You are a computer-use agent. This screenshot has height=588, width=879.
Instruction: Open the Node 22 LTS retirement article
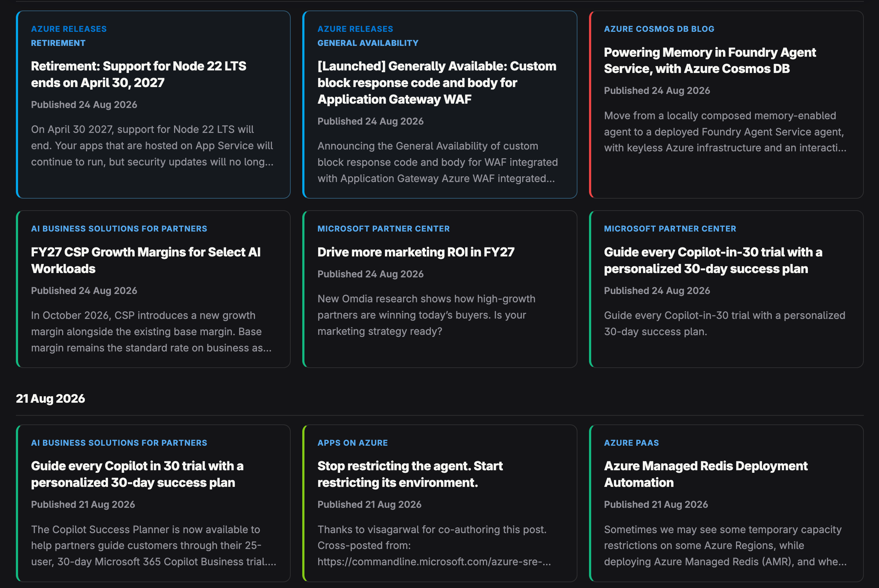click(x=138, y=74)
